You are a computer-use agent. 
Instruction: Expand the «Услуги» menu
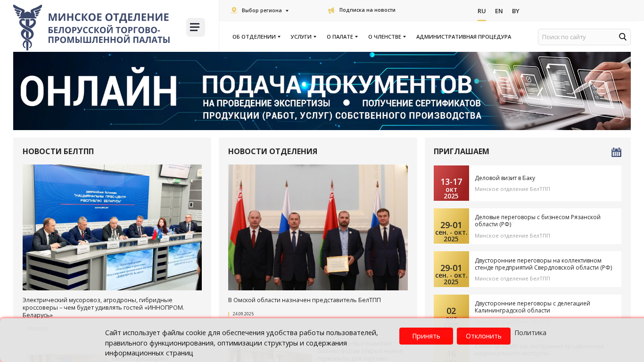click(x=304, y=37)
